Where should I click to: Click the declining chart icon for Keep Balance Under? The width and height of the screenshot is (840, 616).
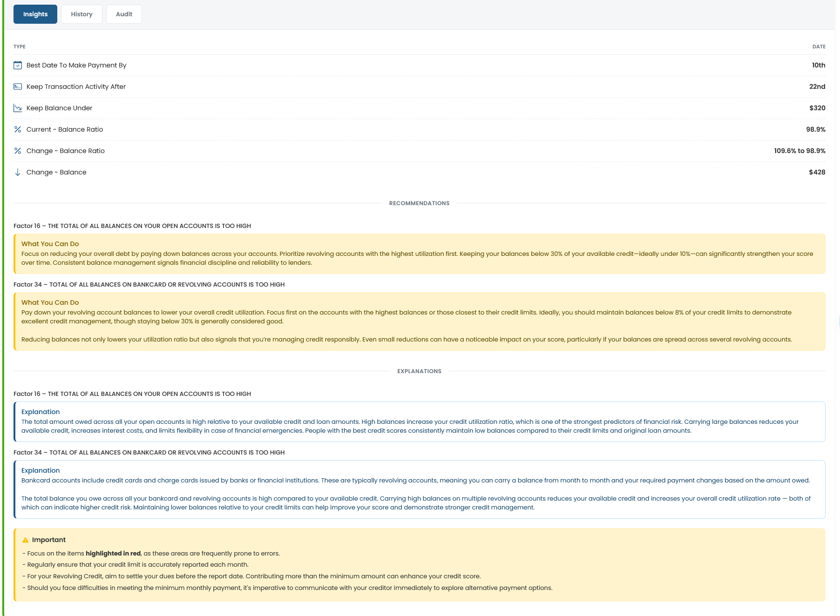(x=18, y=108)
